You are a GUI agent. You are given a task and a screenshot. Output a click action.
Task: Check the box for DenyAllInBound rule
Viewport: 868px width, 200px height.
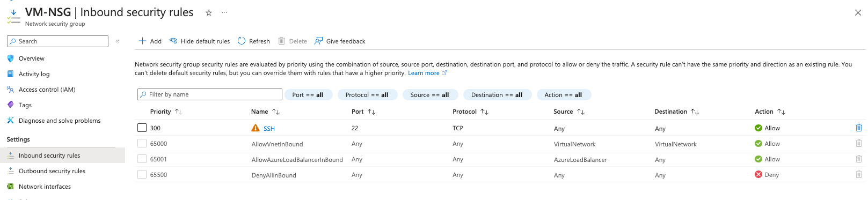point(142,174)
